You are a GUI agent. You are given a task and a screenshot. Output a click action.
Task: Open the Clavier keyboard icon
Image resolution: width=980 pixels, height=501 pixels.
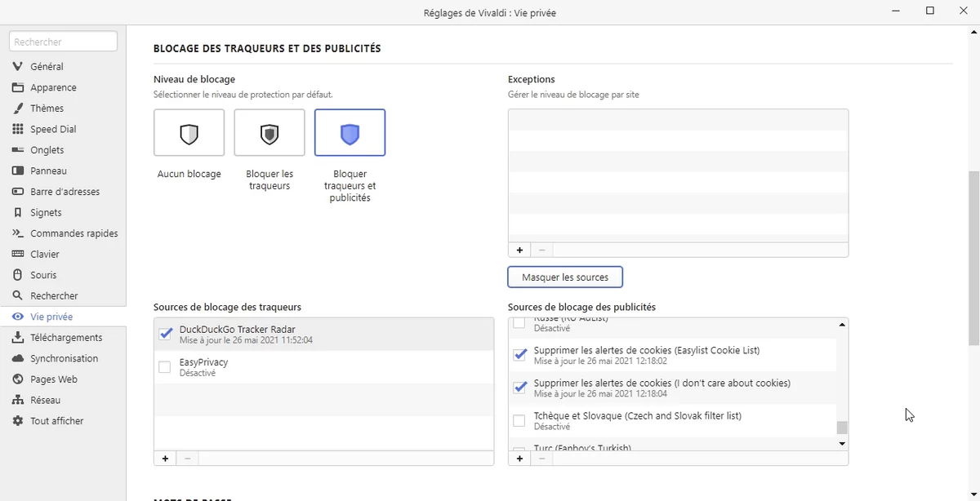[x=18, y=255]
